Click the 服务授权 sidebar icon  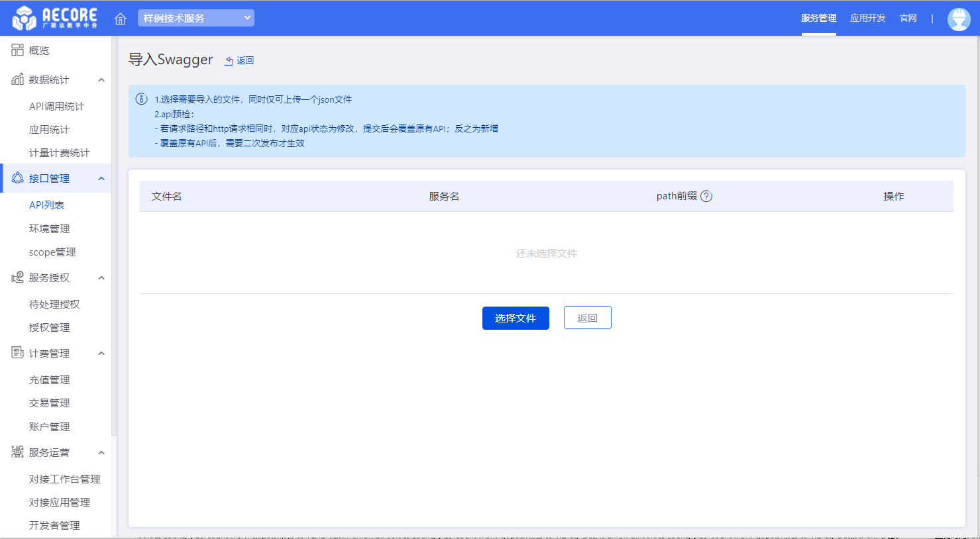click(x=17, y=277)
